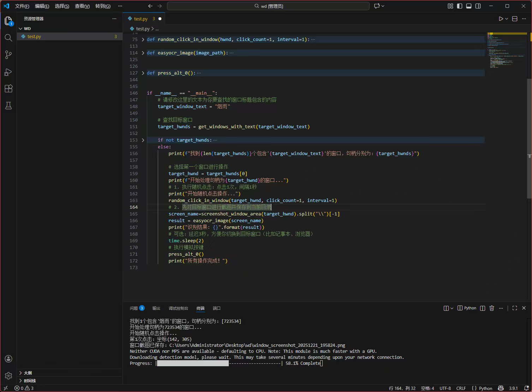
Task: Maximize the terminal panel size
Action: (x=515, y=308)
